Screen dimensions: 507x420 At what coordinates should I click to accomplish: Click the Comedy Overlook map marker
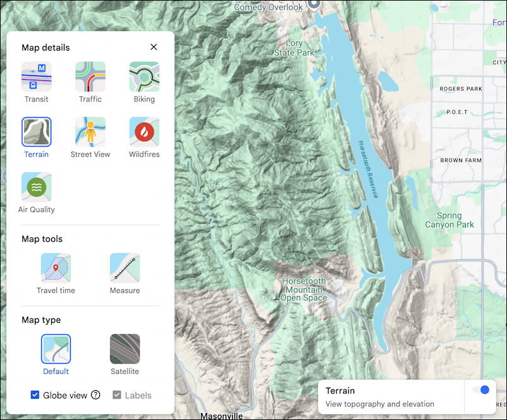[x=314, y=4]
